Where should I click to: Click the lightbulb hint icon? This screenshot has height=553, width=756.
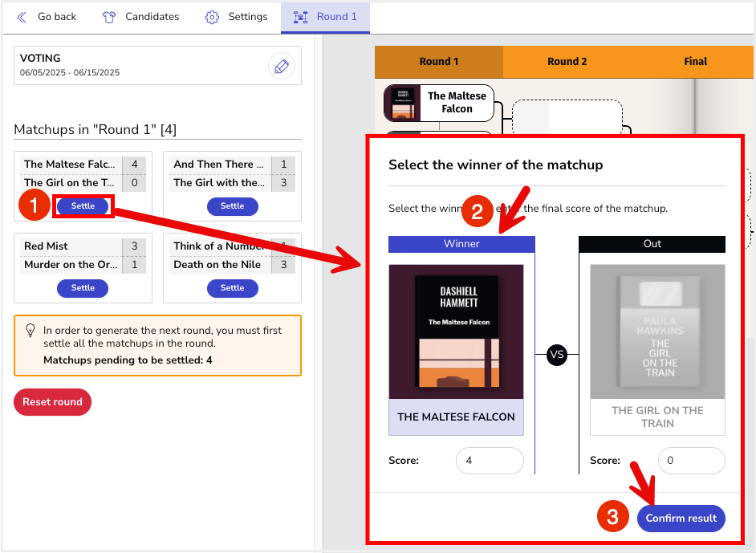pos(30,330)
